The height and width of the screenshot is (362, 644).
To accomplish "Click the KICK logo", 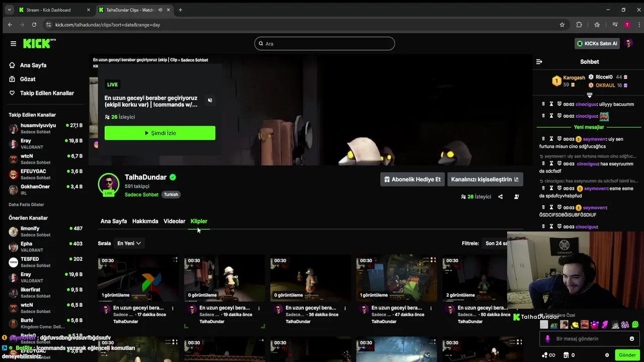I will 39,43.
